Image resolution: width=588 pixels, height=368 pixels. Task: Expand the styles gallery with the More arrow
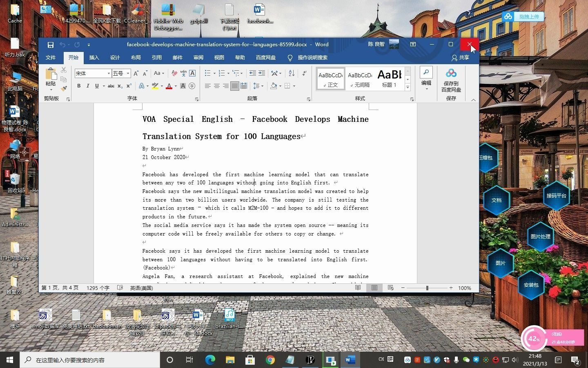point(408,87)
